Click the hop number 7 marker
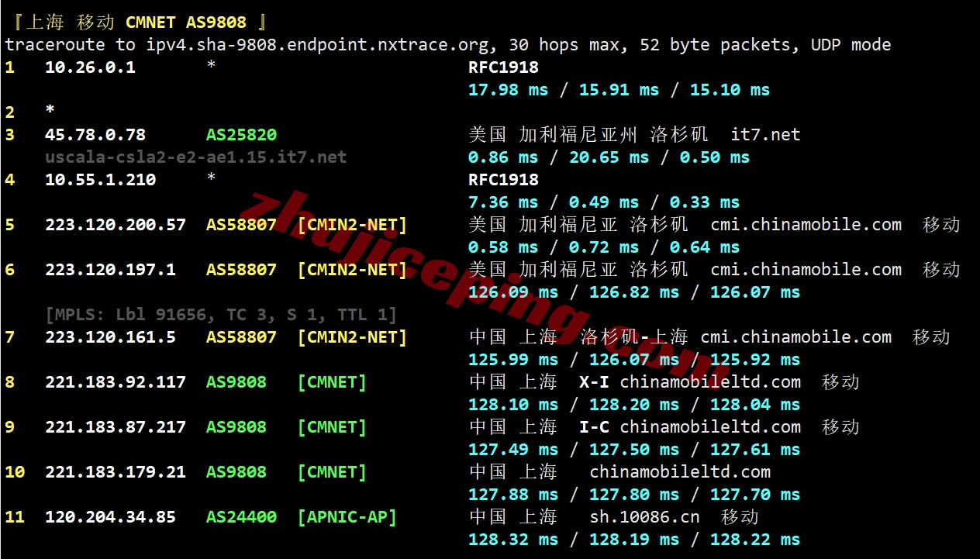 point(9,336)
